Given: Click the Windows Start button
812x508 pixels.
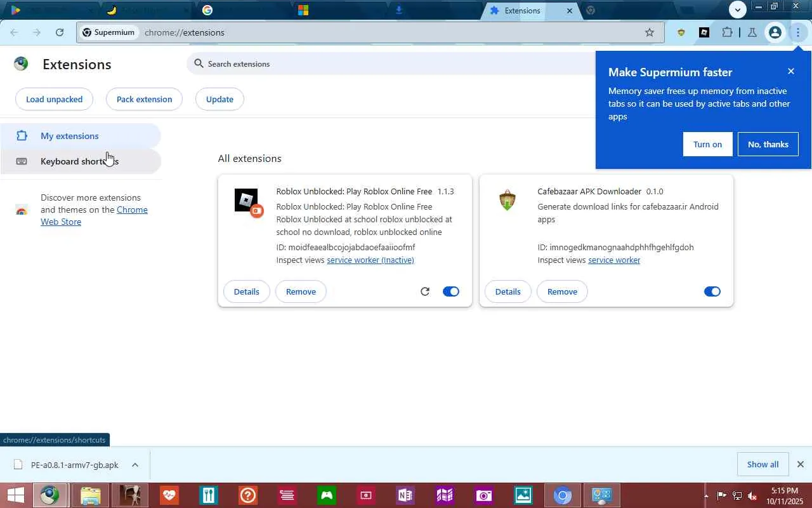Looking at the screenshot, I should [x=15, y=495].
